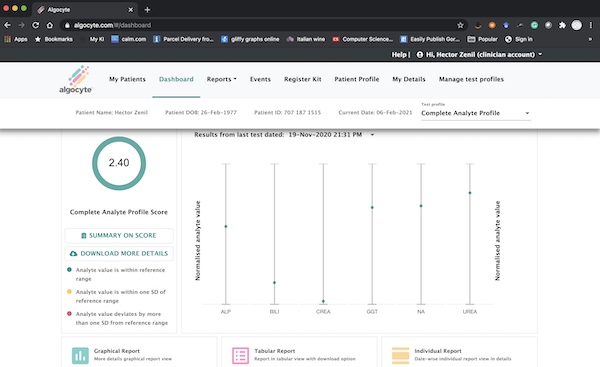The image size is (600, 367).
Task: Open the Popular bookmarks folder
Action: click(x=483, y=39)
